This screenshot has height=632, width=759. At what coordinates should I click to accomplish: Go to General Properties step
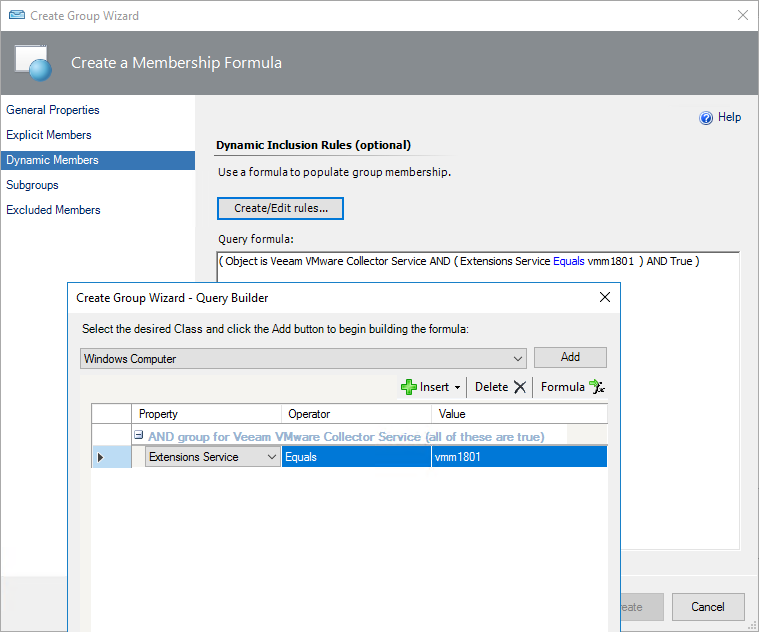pos(53,110)
